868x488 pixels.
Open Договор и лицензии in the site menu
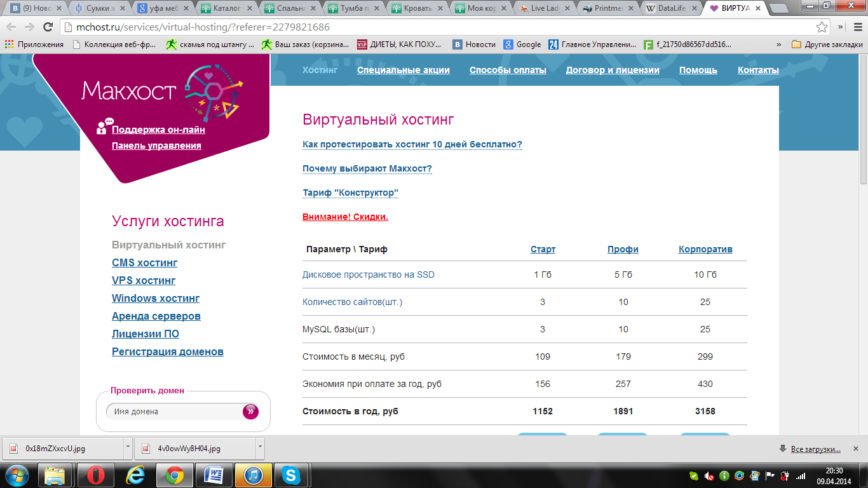click(613, 70)
